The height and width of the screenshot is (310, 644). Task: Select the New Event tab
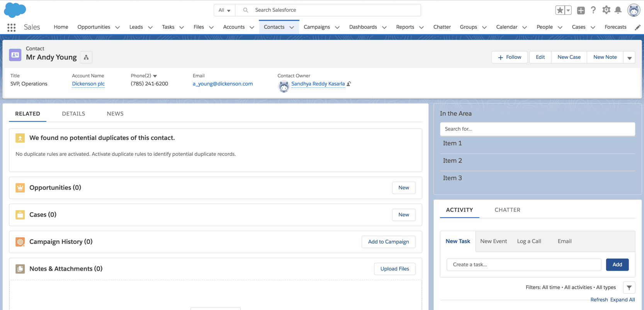coord(493,241)
